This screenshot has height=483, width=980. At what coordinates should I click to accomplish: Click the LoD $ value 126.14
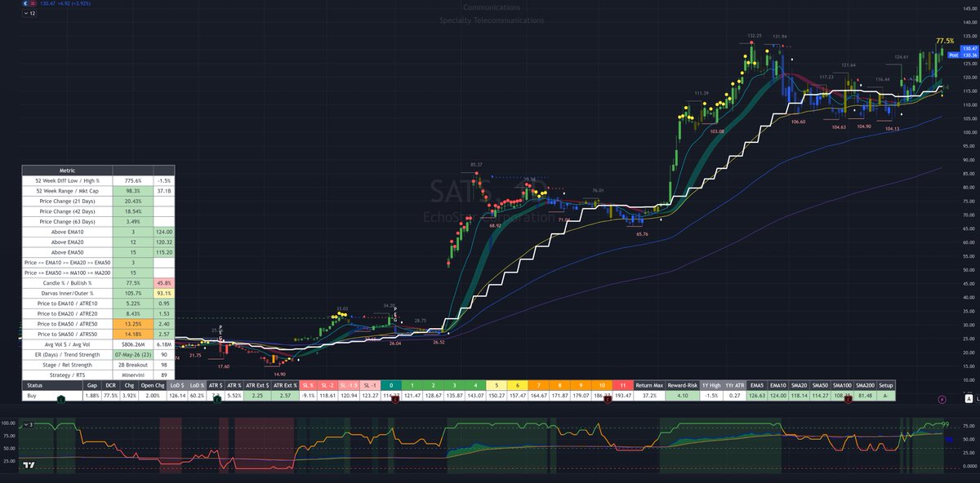[177, 395]
